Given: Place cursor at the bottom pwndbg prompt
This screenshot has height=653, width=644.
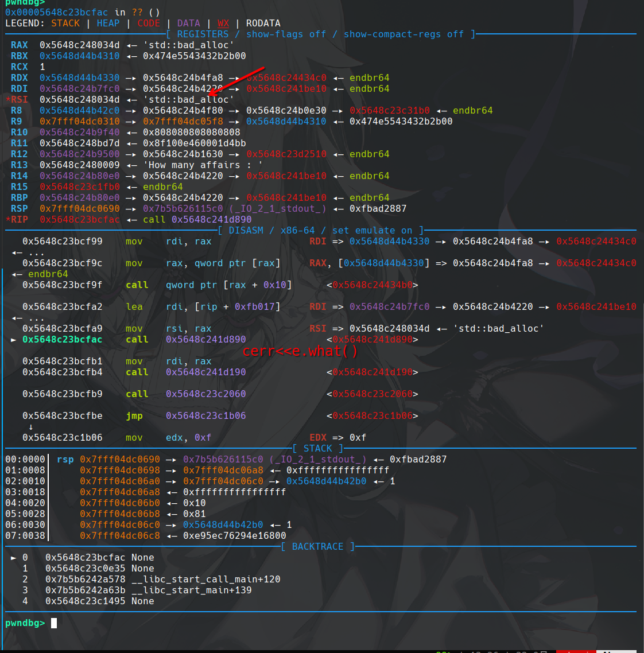Looking at the screenshot, I should pyautogui.click(x=54, y=623).
